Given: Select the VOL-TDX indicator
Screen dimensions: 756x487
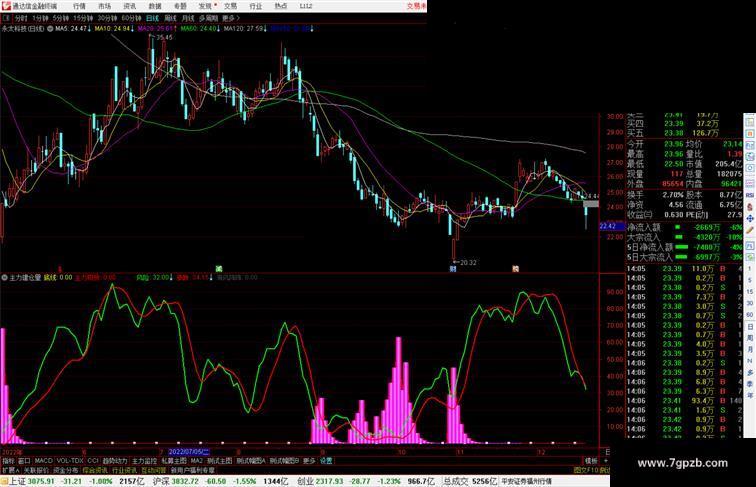Looking at the screenshot, I should [70, 461].
